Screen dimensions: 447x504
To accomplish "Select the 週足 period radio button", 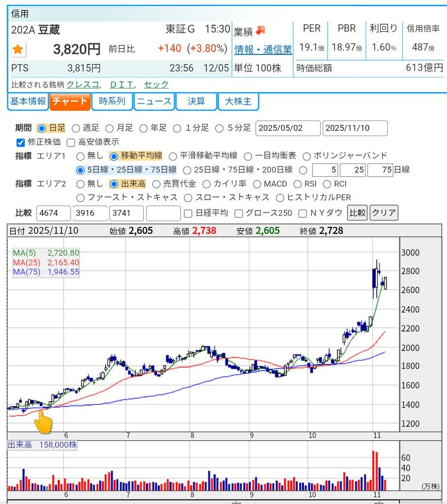I will pos(76,128).
